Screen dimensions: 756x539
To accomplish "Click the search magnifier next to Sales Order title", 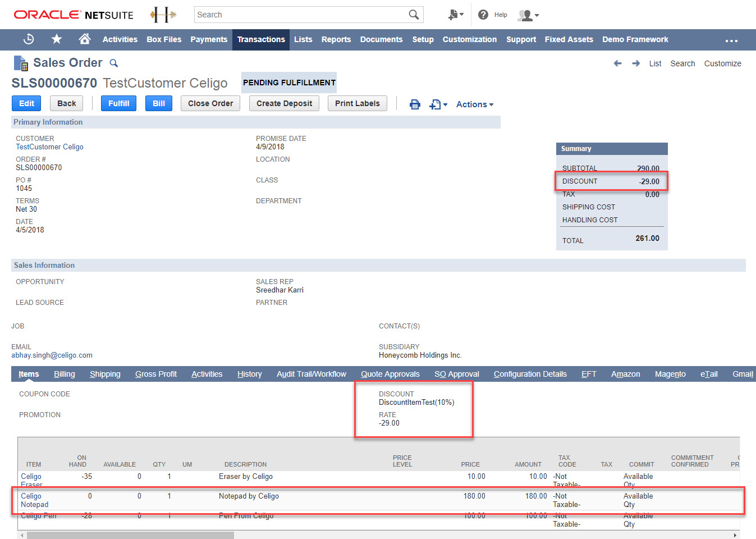I will click(114, 63).
